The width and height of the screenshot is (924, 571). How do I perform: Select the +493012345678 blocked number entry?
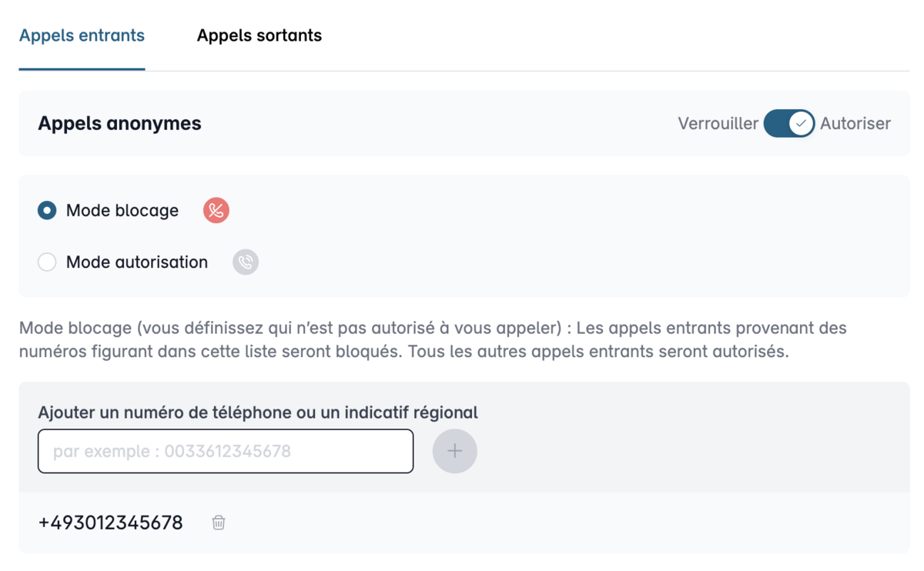(110, 523)
